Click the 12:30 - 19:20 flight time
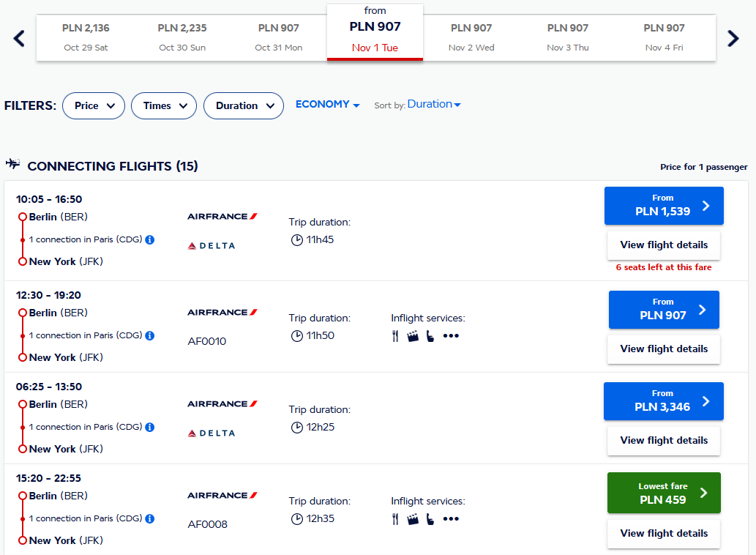 pyautogui.click(x=48, y=295)
